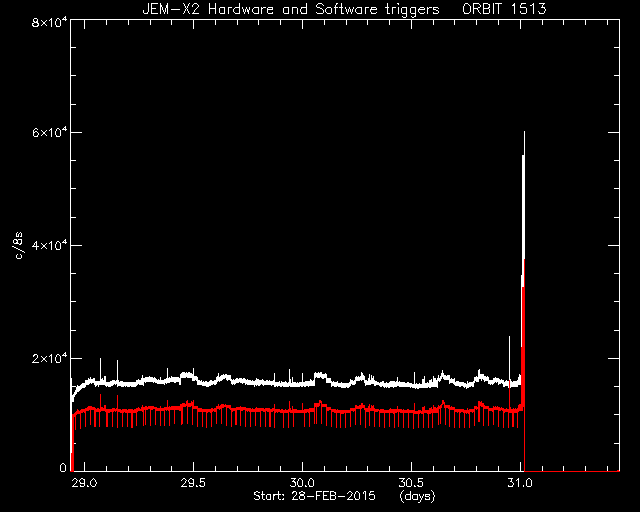This screenshot has height=512, width=640.
Task: Click the 8×10⁴ y-axis tick label
Action: 49,22
